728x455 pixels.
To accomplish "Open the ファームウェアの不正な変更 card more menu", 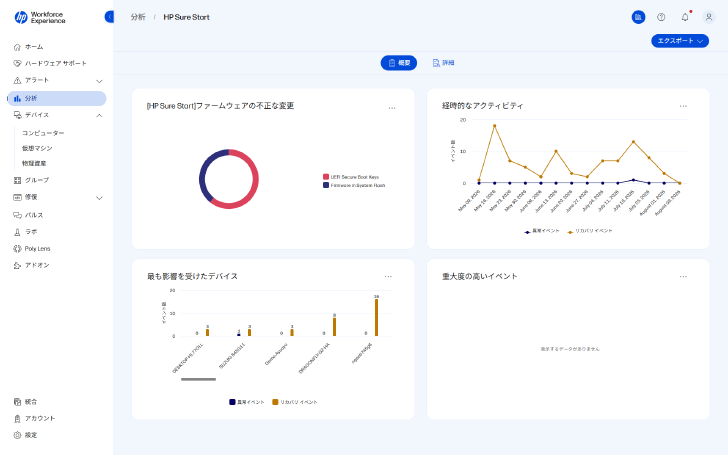I will [392, 108].
